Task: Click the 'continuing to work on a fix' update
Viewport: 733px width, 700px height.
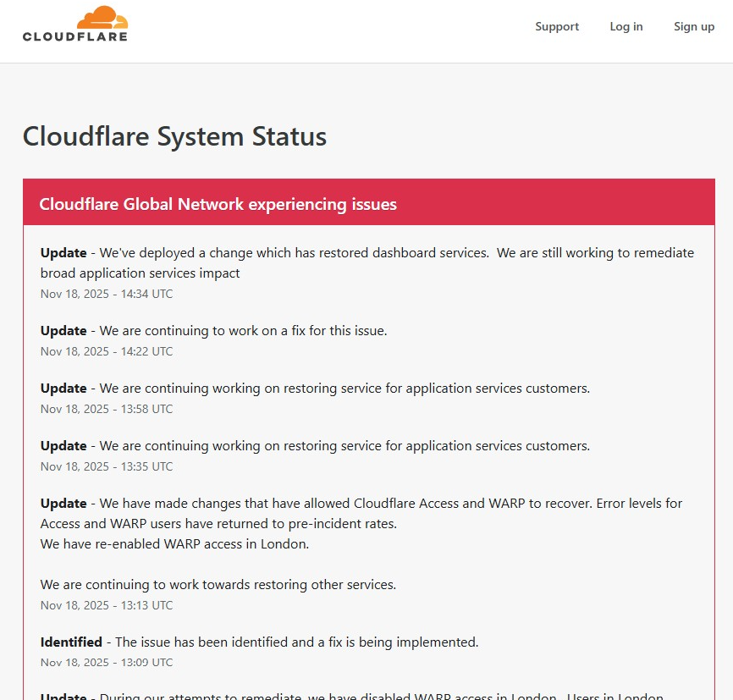Action: [x=243, y=331]
